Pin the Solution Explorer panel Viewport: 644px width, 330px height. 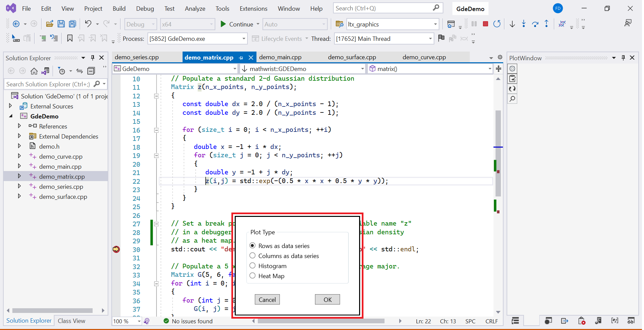[93, 58]
